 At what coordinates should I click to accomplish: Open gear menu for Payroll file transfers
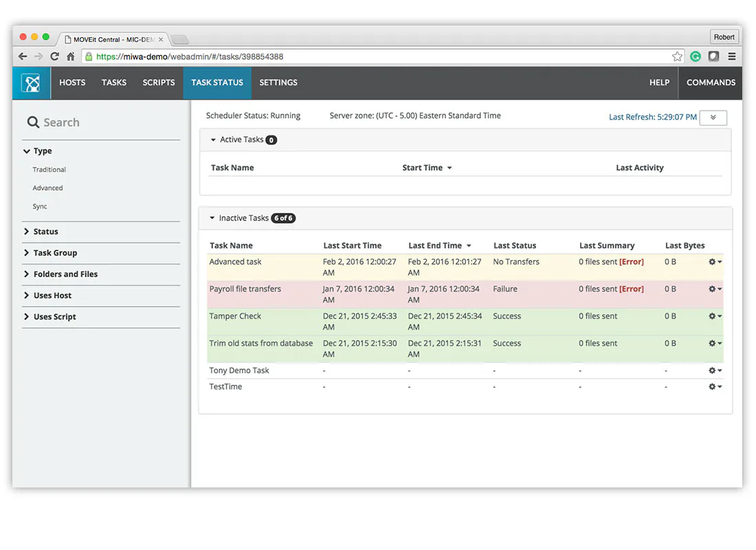(x=715, y=289)
